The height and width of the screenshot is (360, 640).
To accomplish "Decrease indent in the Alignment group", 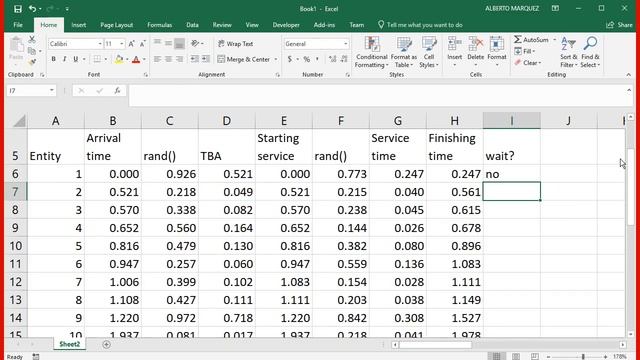I will 195,59.
